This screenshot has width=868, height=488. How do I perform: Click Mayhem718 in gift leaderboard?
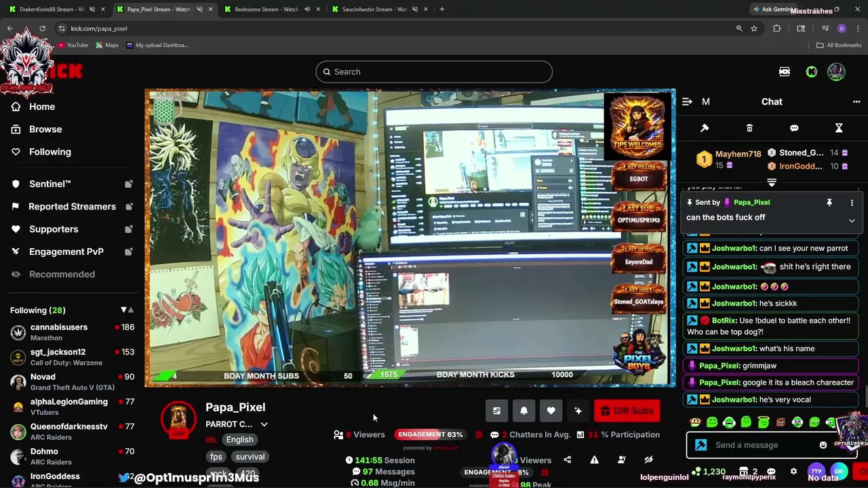738,154
